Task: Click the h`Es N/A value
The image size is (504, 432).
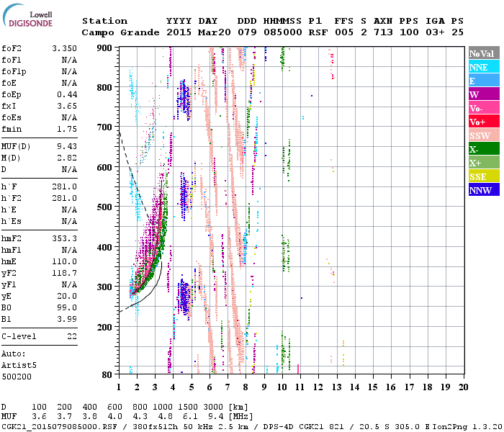Action: pos(69,222)
